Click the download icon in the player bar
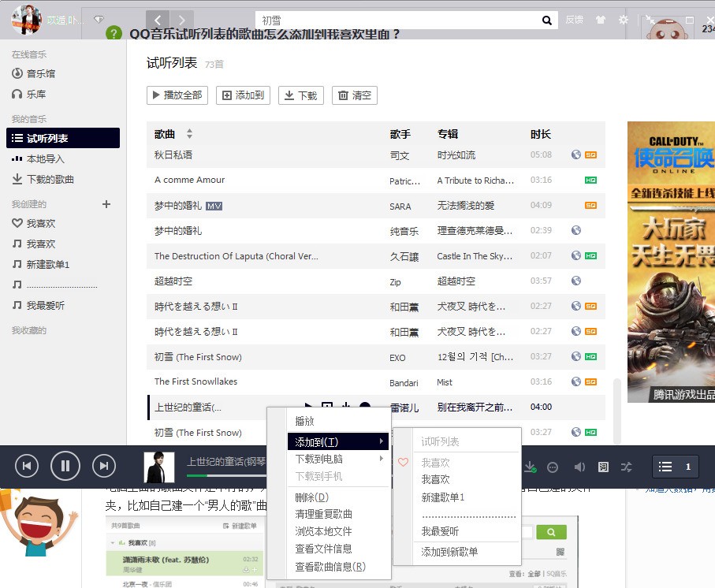715x588 pixels. [x=530, y=467]
